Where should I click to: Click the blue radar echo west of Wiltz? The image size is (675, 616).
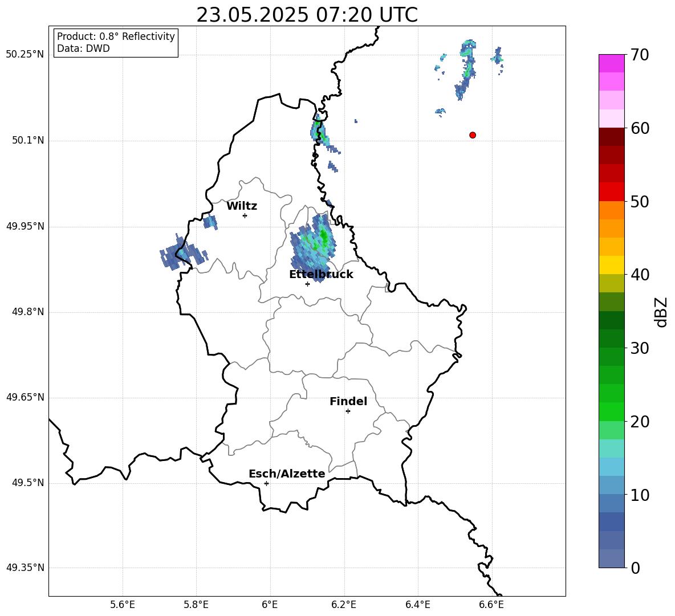pyautogui.click(x=210, y=222)
